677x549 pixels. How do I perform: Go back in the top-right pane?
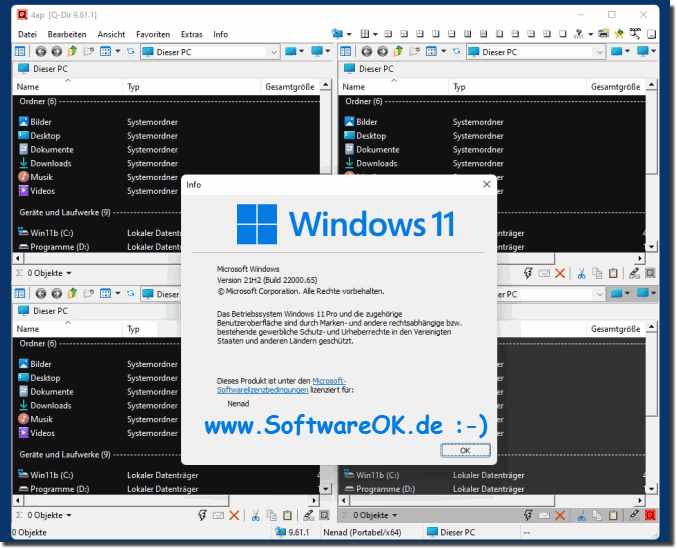click(367, 52)
